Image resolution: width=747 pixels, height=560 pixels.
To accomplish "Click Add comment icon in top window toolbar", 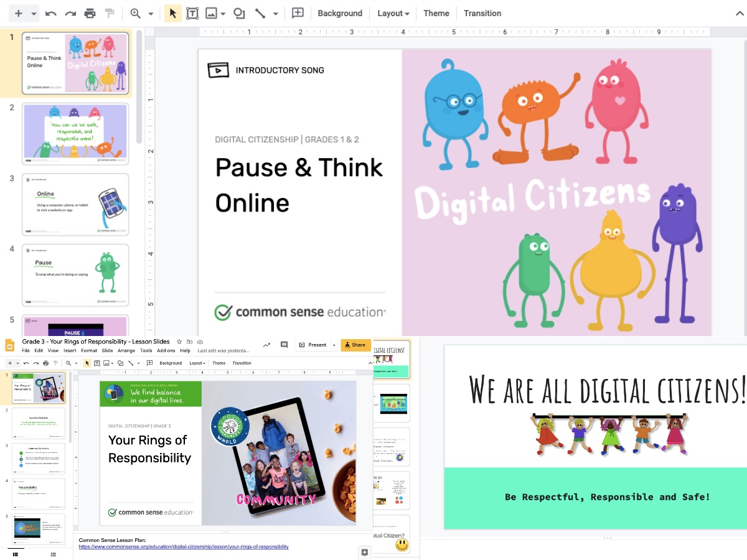I will [x=298, y=13].
